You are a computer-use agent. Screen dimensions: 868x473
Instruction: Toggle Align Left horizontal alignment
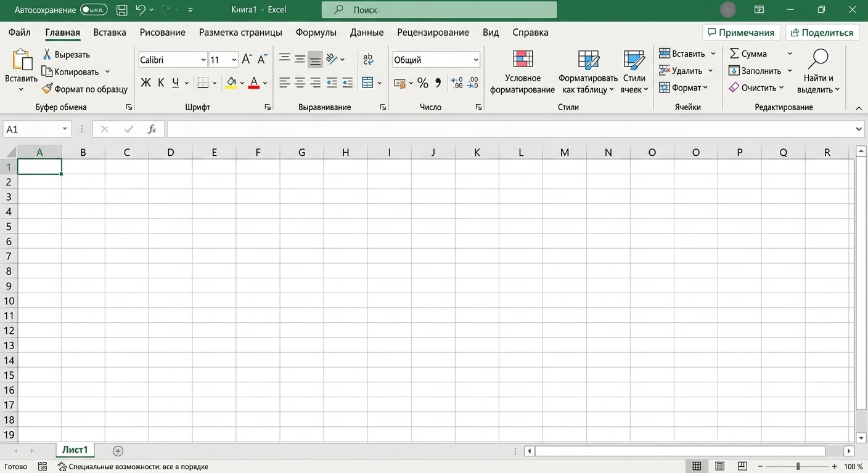tap(285, 83)
